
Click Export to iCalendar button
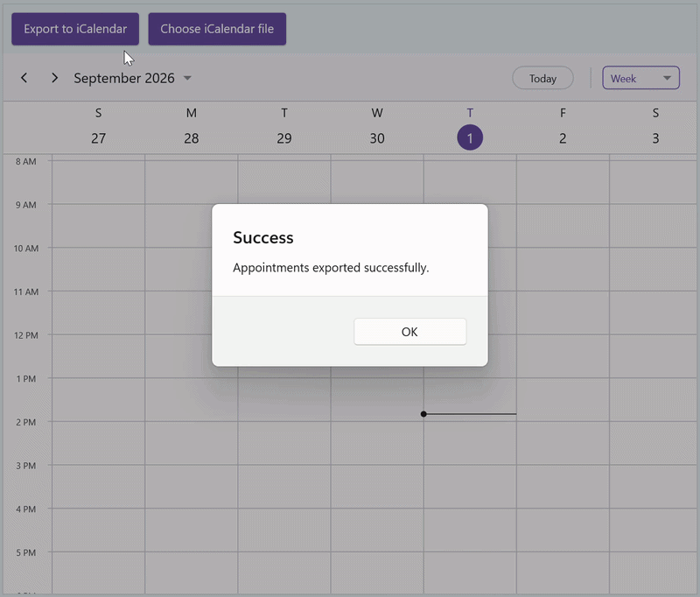[x=75, y=29]
